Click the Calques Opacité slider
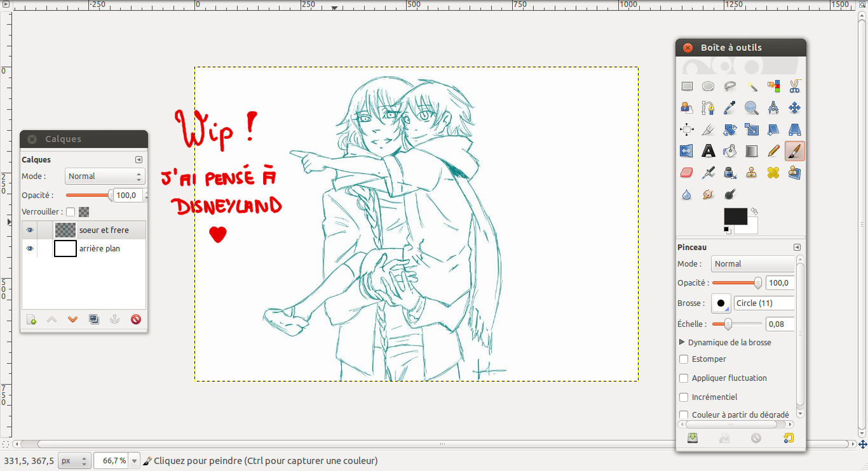Viewport: 868px width, 471px height. pos(90,196)
